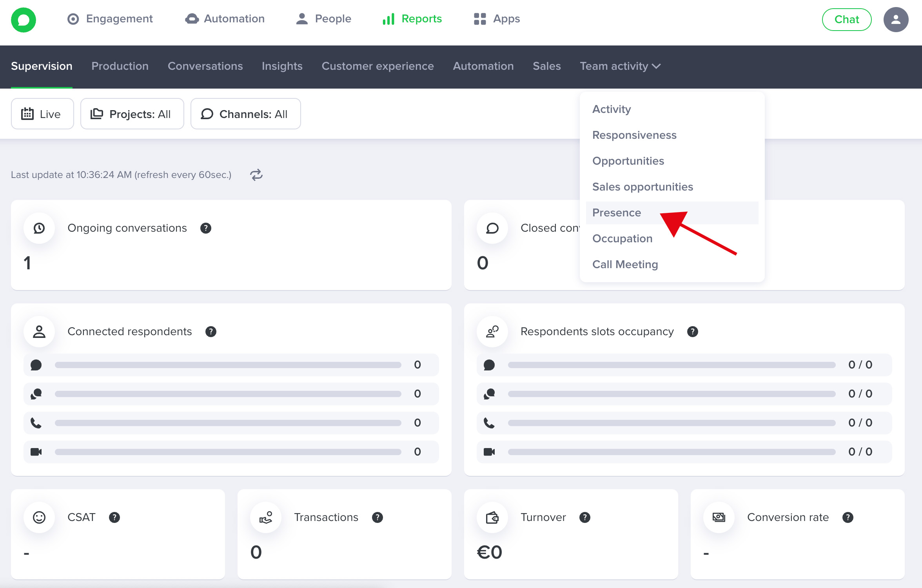This screenshot has height=588, width=922.
Task: Open the Insights tab
Action: click(282, 66)
